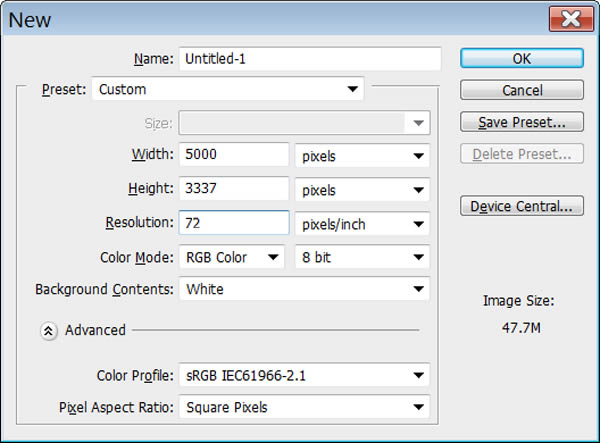The height and width of the screenshot is (443, 600).
Task: Click the Resolution field showing 72
Action: 234,222
